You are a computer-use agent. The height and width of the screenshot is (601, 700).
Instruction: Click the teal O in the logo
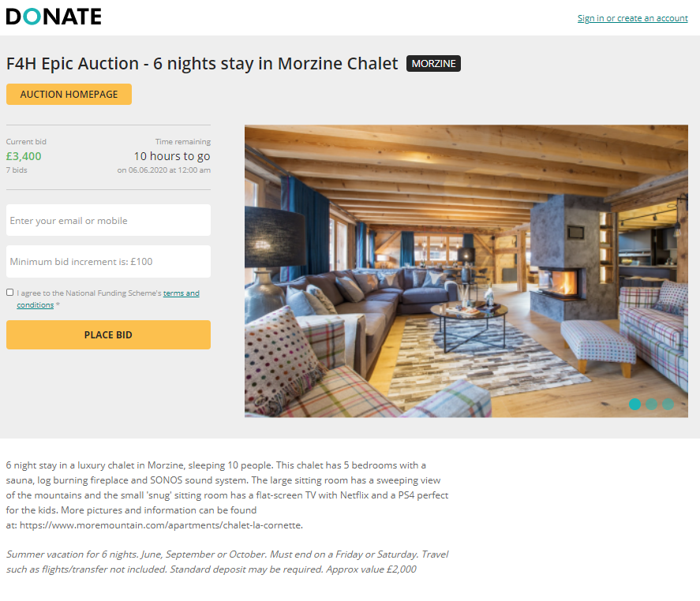pos(32,17)
